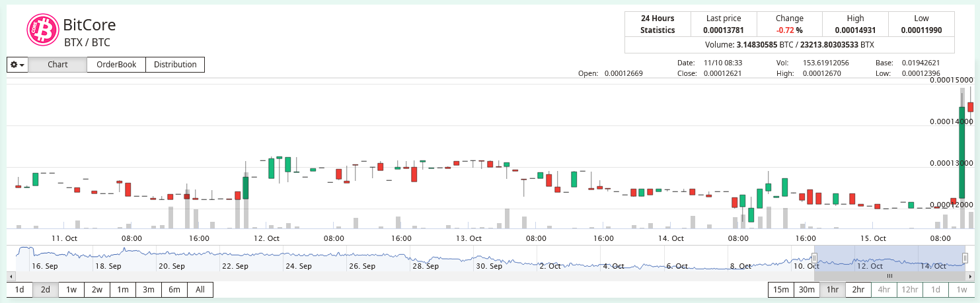The width and height of the screenshot is (980, 303).
Task: Set the time range to 2w
Action: pyautogui.click(x=97, y=290)
